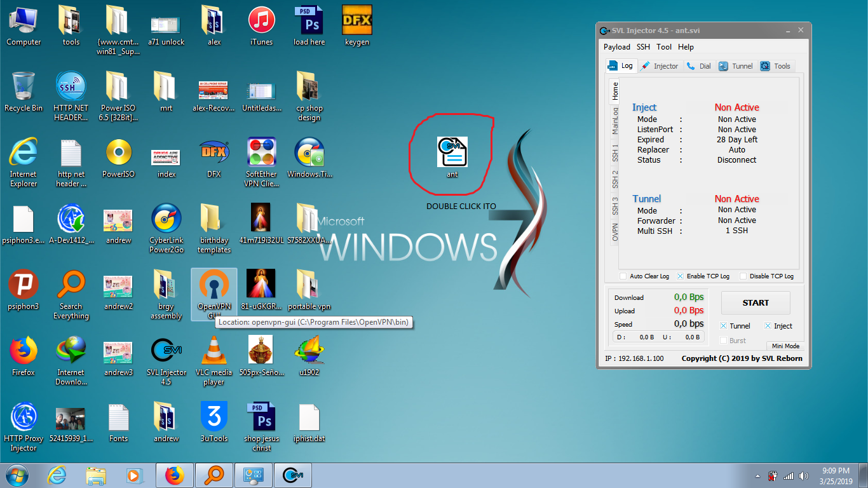The height and width of the screenshot is (488, 868).
Task: Switch to the Injector tab
Action: click(660, 66)
